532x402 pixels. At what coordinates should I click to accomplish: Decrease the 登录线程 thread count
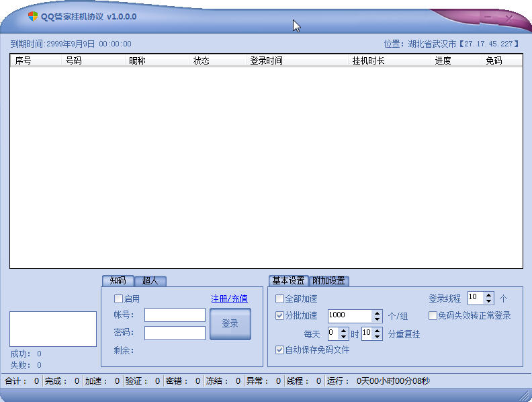(x=488, y=301)
